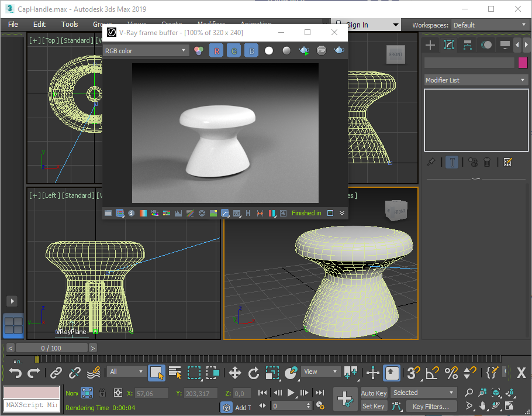Image resolution: width=532 pixels, height=416 pixels.
Task: Open the Tools menu
Action: tap(70, 25)
